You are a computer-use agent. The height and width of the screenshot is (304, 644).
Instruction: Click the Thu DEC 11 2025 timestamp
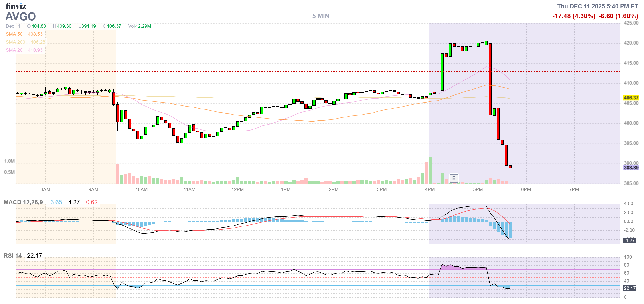[597, 6]
